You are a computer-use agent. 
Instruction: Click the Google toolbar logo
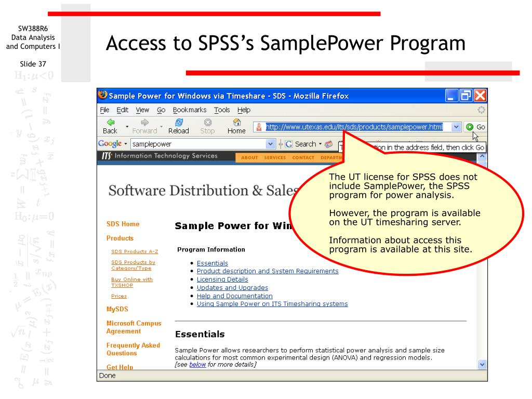[x=110, y=143]
